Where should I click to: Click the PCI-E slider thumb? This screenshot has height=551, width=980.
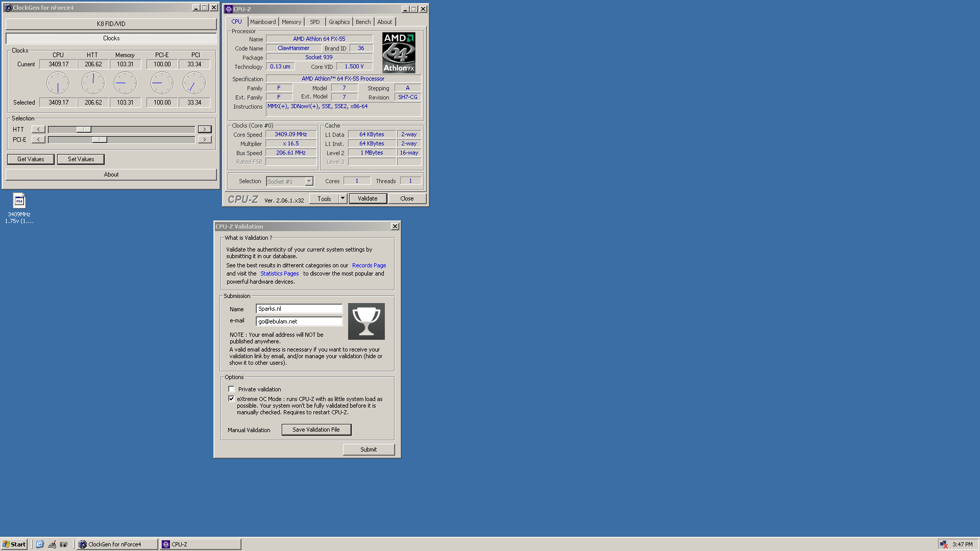[x=100, y=140]
